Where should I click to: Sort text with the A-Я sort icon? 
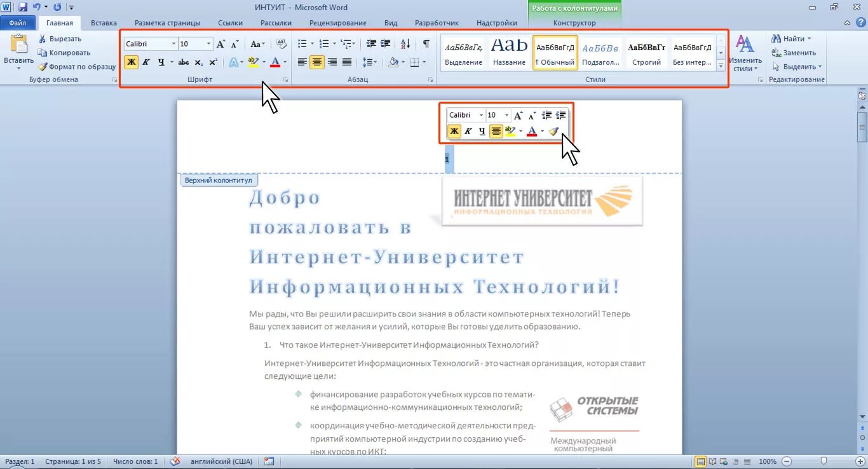405,44
